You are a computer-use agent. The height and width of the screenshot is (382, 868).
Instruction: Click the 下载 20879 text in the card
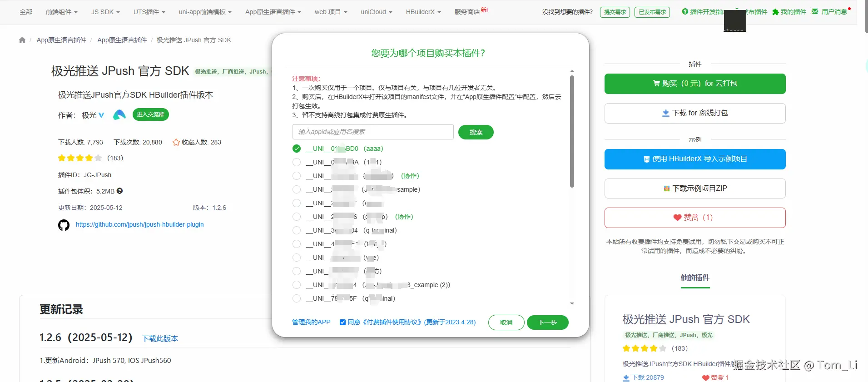pyautogui.click(x=648, y=377)
